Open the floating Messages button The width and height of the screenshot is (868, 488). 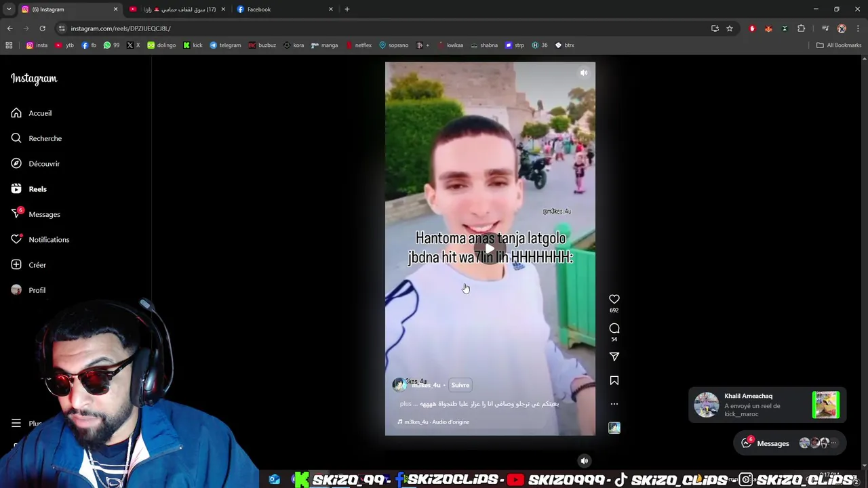click(790, 443)
